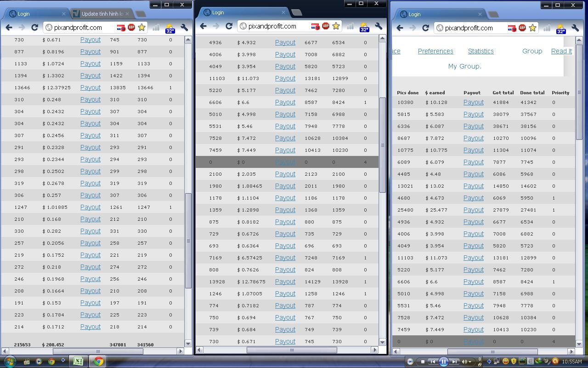Click the yellow security shield tray icon
588x368 pixels.
[514, 362]
